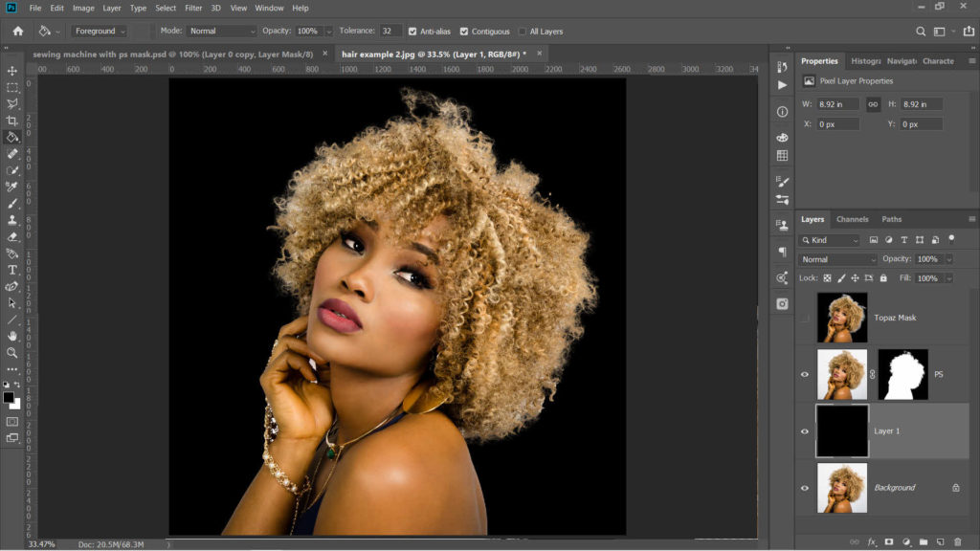Open the Mode Normal dropdown in options bar

[221, 32]
